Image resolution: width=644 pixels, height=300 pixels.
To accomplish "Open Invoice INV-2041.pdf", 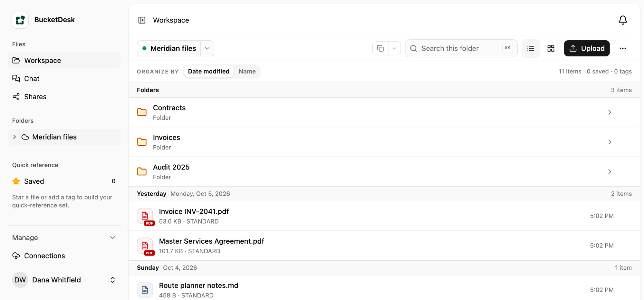I will tap(384, 216).
